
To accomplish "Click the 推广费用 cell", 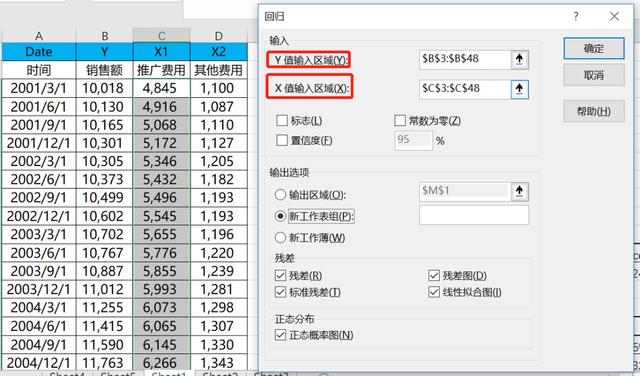I will click(162, 70).
